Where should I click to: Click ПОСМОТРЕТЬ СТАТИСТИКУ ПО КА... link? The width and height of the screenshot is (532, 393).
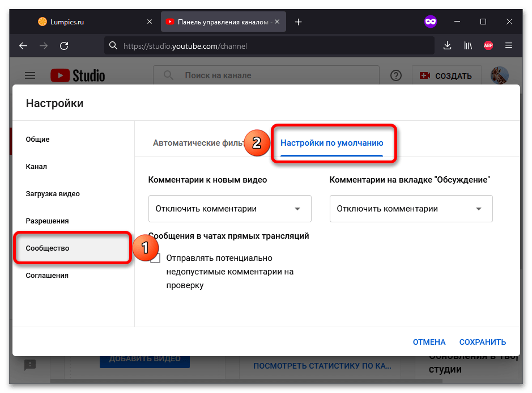(x=322, y=366)
